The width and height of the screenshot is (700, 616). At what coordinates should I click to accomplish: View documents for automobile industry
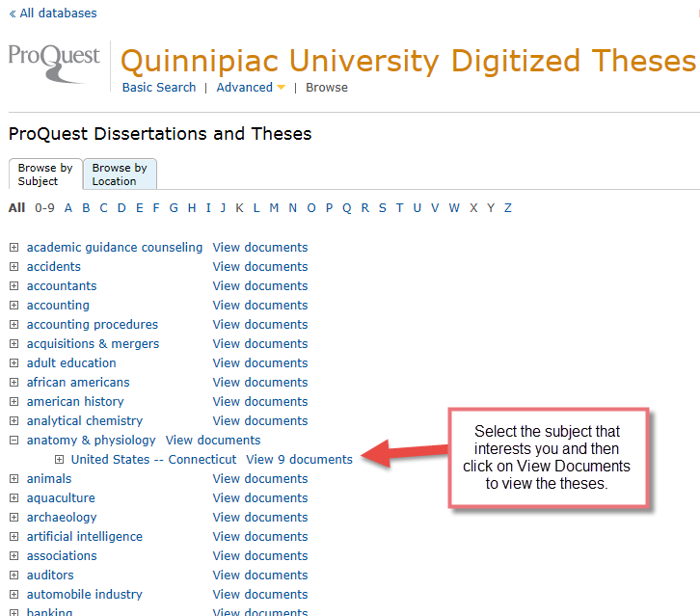pyautogui.click(x=260, y=594)
